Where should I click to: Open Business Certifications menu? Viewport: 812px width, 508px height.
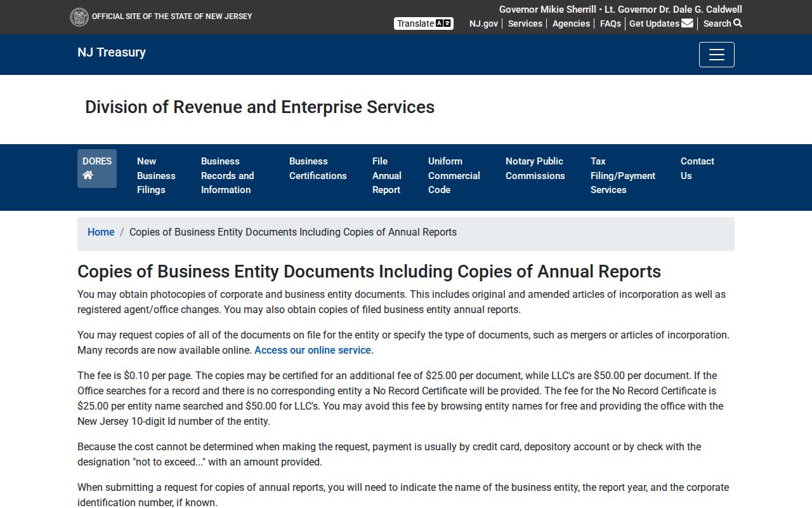(x=318, y=168)
